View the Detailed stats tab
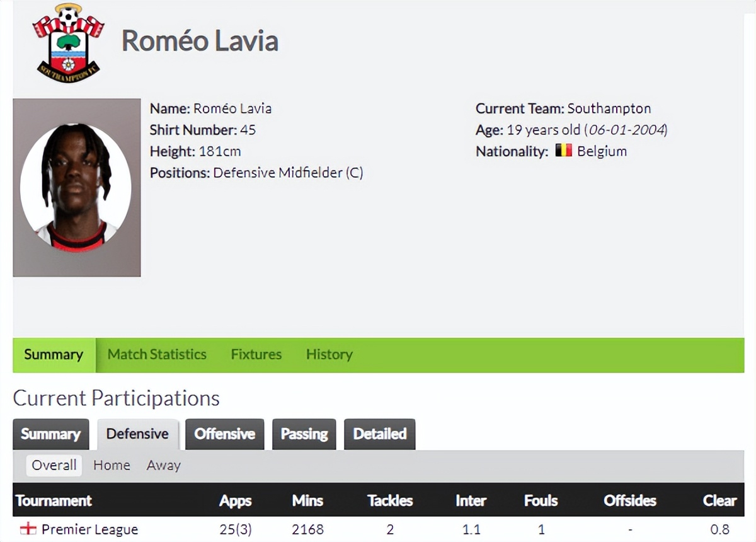 click(379, 434)
